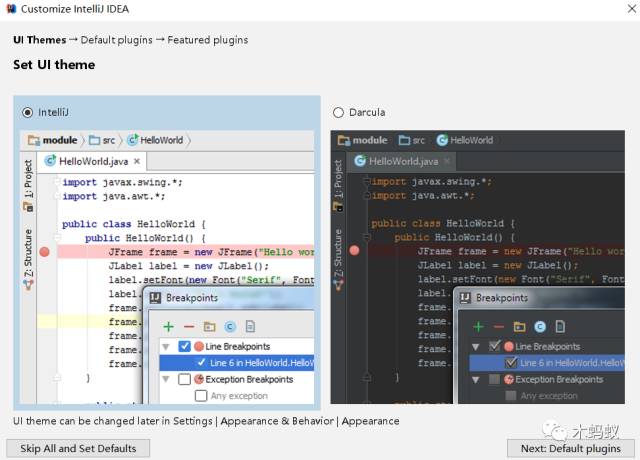Click Default plugins breadcrumb step

[116, 40]
